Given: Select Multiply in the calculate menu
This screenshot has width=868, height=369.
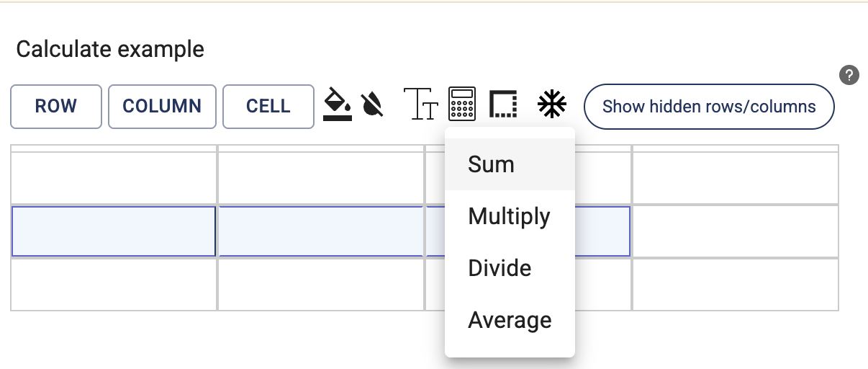Looking at the screenshot, I should pos(509,216).
